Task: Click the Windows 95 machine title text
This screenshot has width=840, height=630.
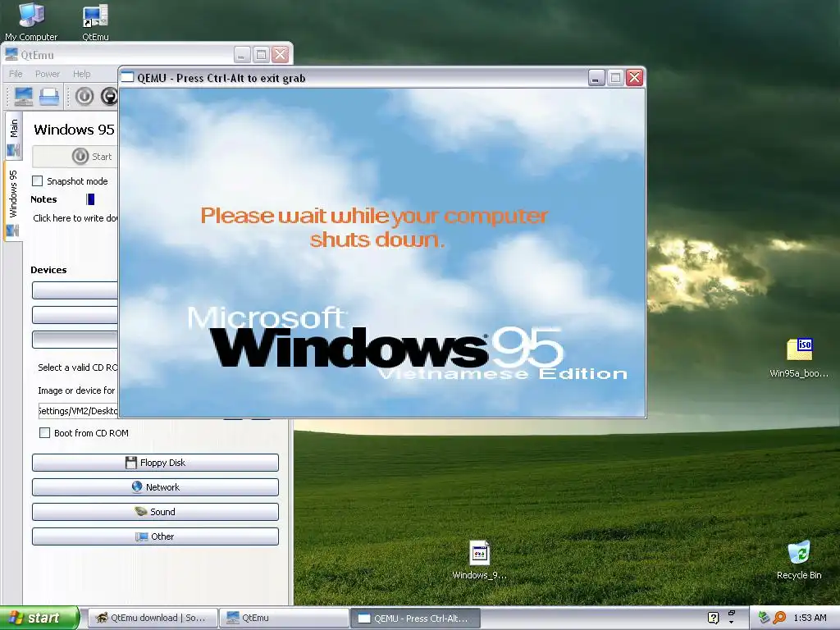Action: [74, 130]
